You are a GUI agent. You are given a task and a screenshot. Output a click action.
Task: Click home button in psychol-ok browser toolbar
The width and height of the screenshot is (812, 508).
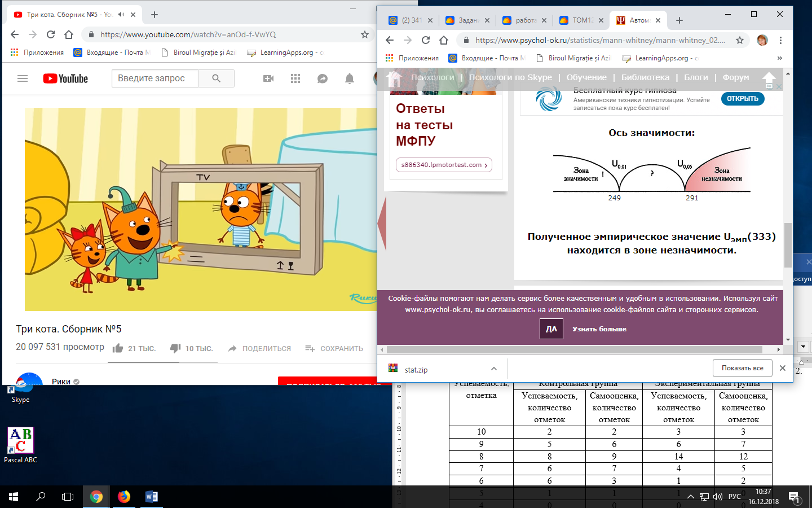[444, 40]
